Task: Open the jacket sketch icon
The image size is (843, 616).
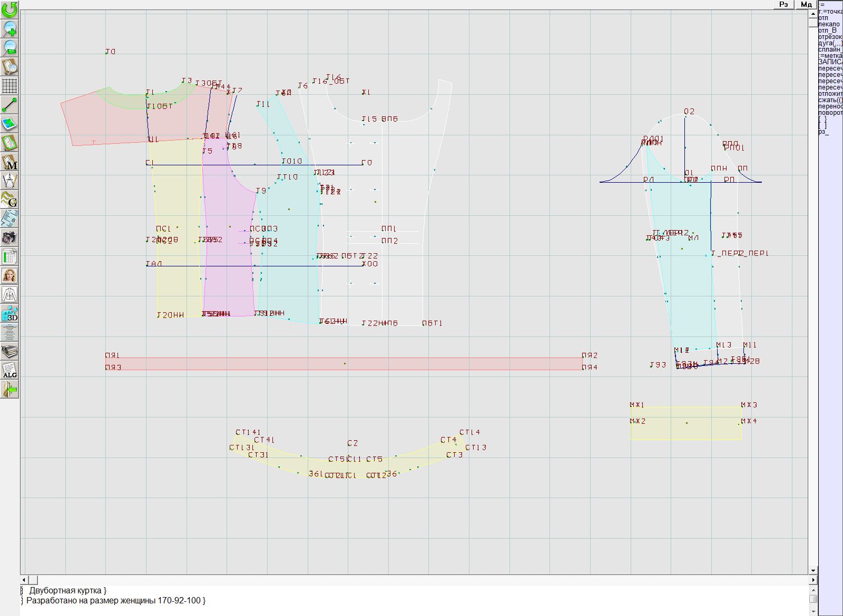Action: click(9, 294)
